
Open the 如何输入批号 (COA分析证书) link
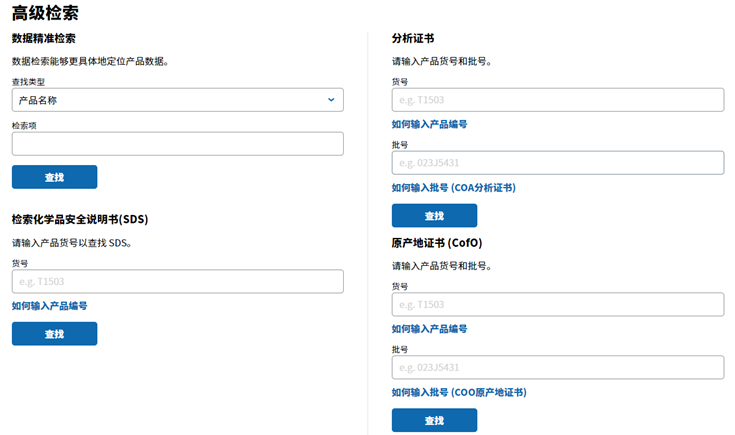(x=453, y=188)
